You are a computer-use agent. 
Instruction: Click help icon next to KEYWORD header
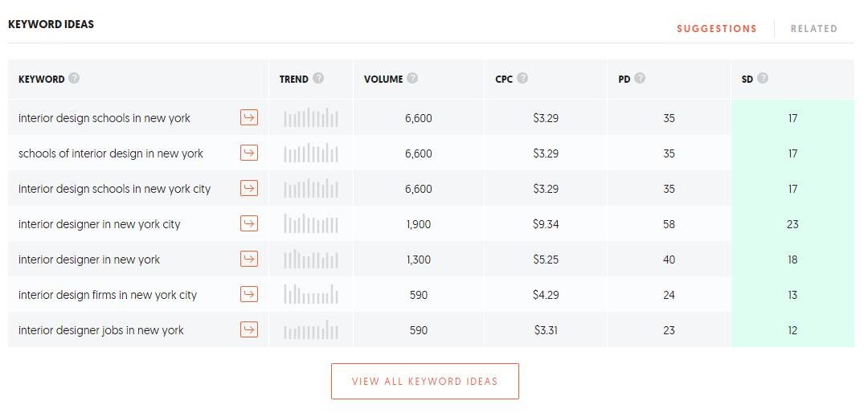tap(74, 79)
